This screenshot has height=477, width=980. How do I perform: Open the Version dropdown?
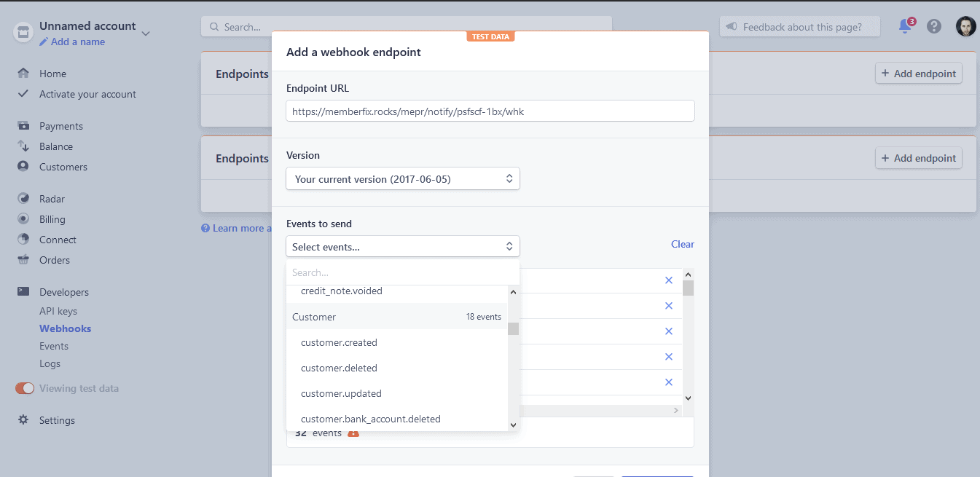402,179
